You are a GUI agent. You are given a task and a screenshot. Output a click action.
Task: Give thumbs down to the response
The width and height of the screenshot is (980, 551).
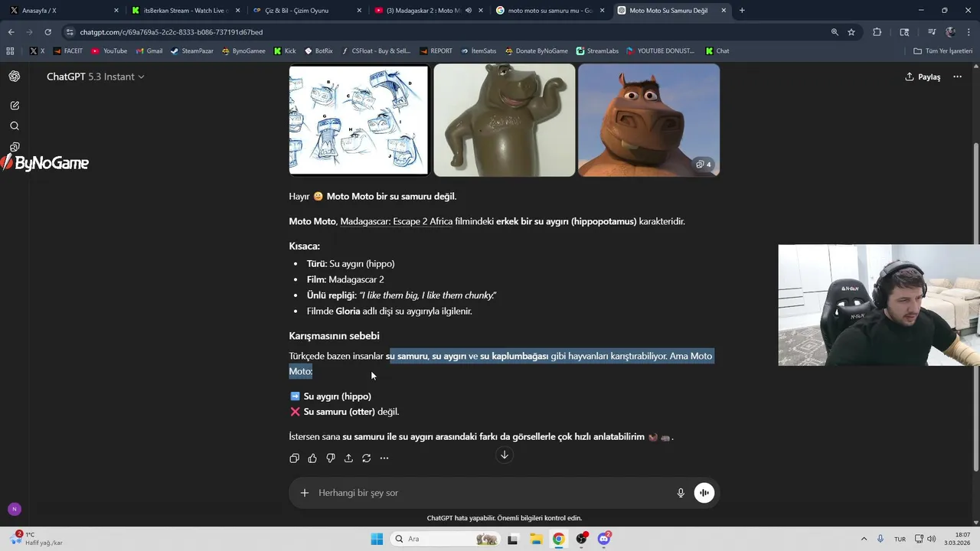(330, 458)
